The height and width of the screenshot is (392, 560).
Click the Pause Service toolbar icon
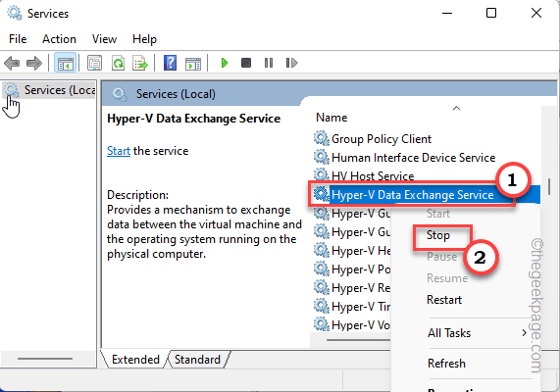click(269, 63)
